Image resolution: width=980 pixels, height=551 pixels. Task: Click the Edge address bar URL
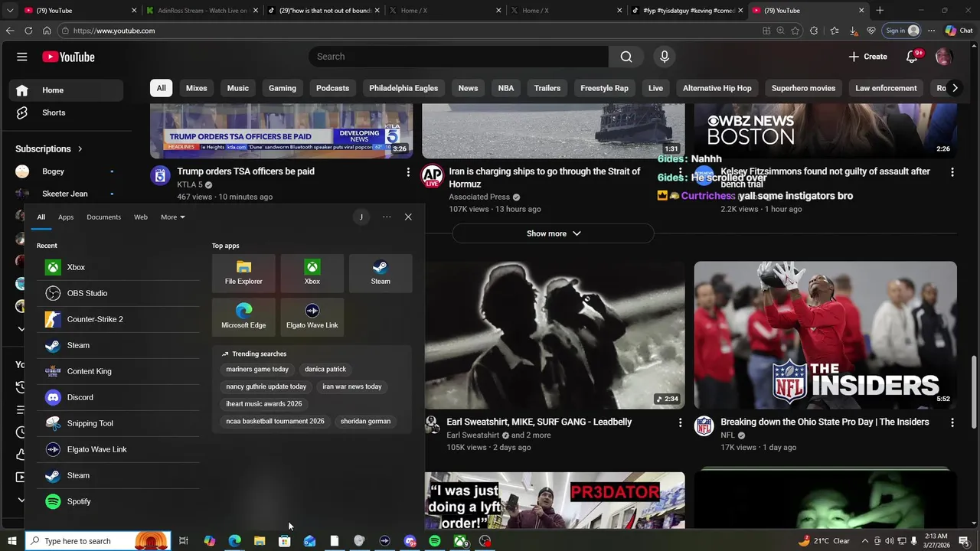tap(114, 31)
